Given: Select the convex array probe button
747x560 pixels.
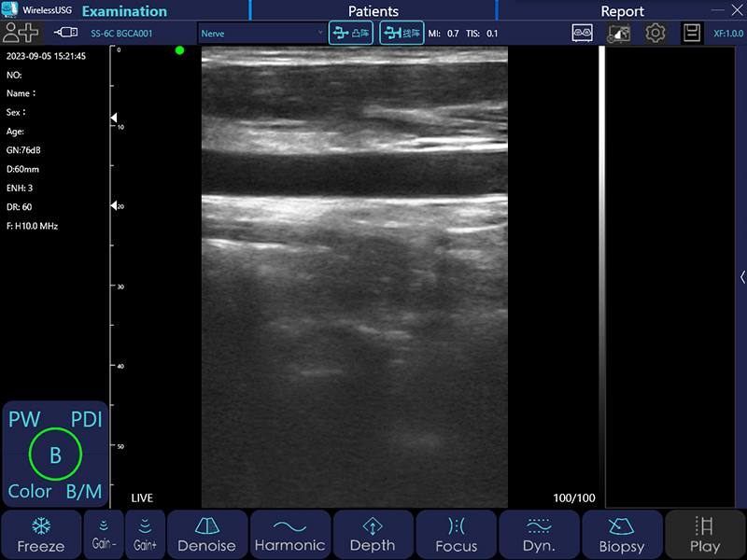Looking at the screenshot, I should click(x=351, y=34).
